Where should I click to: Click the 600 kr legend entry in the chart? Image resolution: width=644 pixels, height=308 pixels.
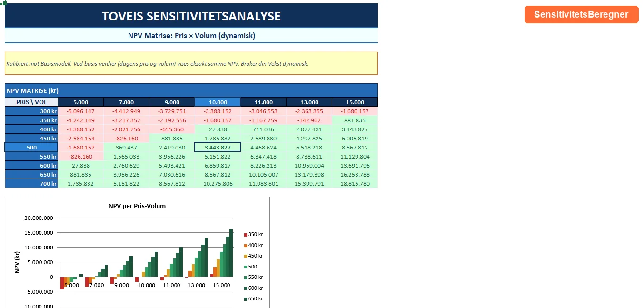254,288
